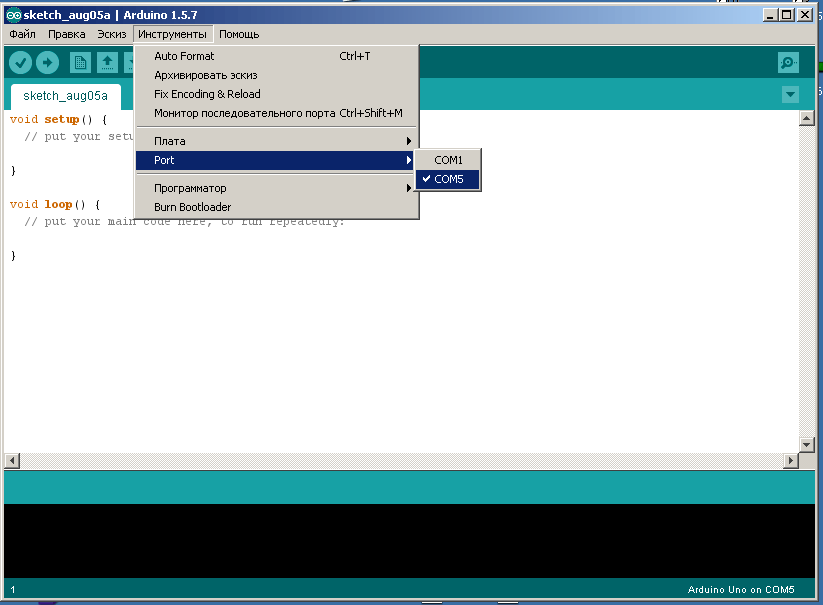
Task: Minimize the Arduino window
Action: [x=770, y=15]
